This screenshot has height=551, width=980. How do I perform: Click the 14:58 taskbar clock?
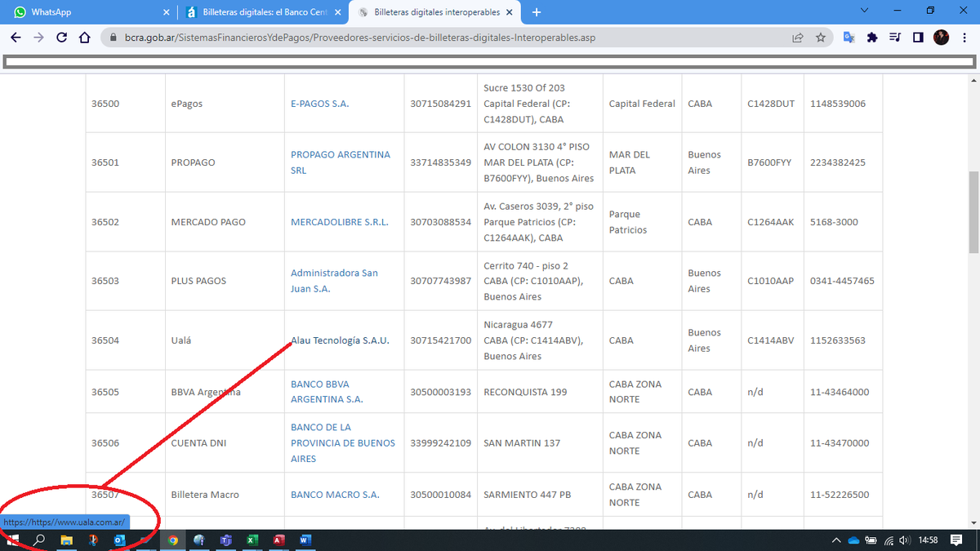(x=928, y=540)
